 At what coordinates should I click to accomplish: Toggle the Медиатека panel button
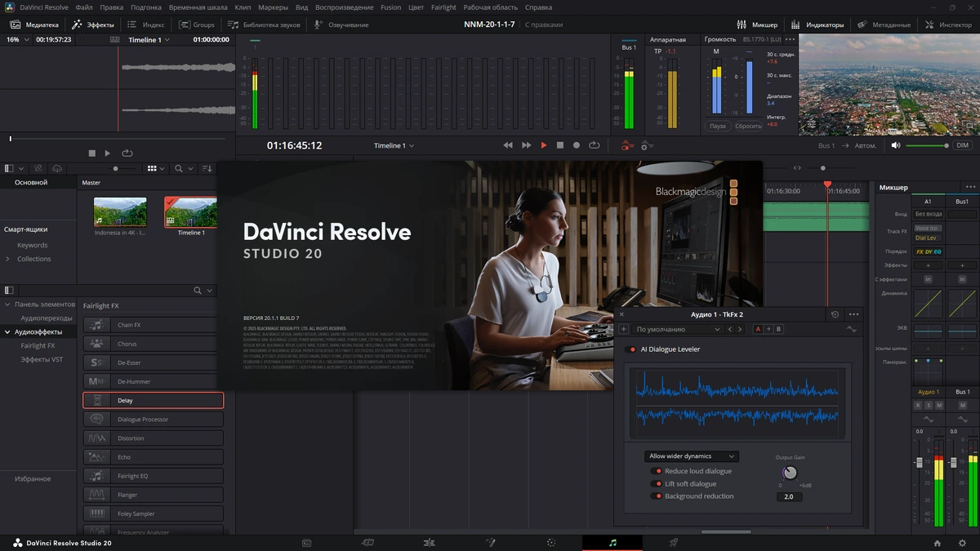pyautogui.click(x=34, y=24)
